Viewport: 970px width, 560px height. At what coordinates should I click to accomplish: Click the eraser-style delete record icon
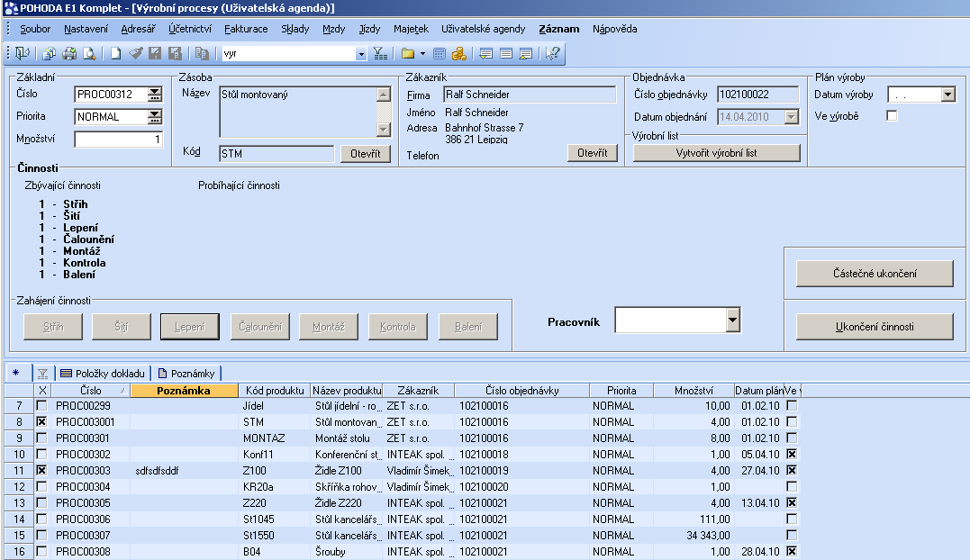coord(135,54)
